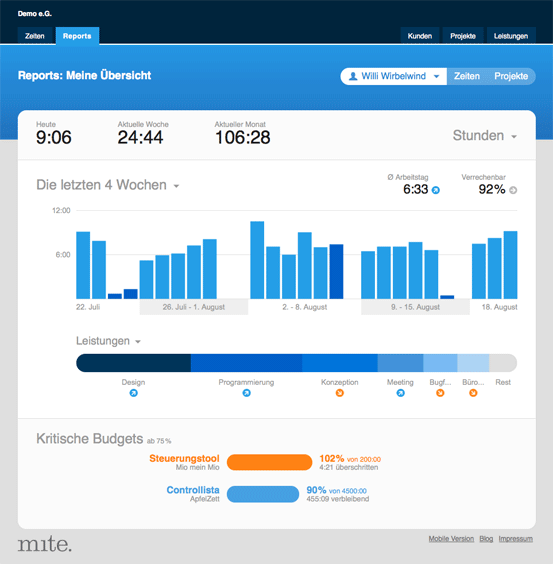The width and height of the screenshot is (553, 564).
Task: Open the Willi Wirbelwind user dropdown
Action: pyautogui.click(x=394, y=76)
